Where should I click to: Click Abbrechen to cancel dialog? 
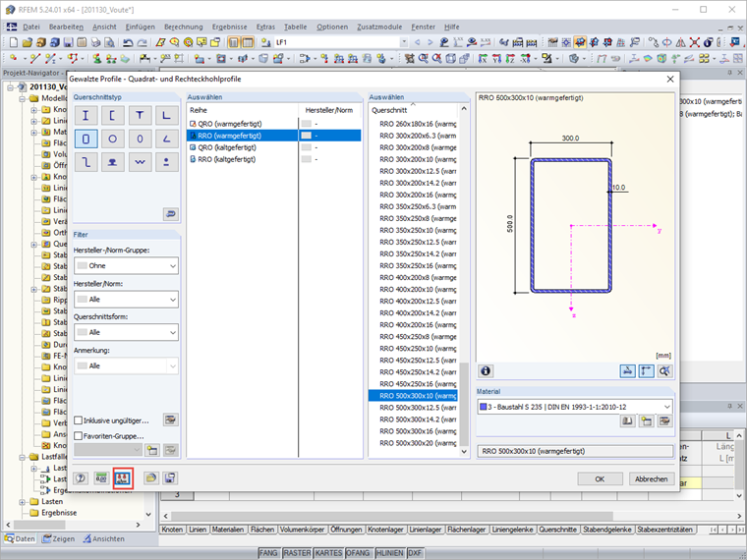[651, 479]
